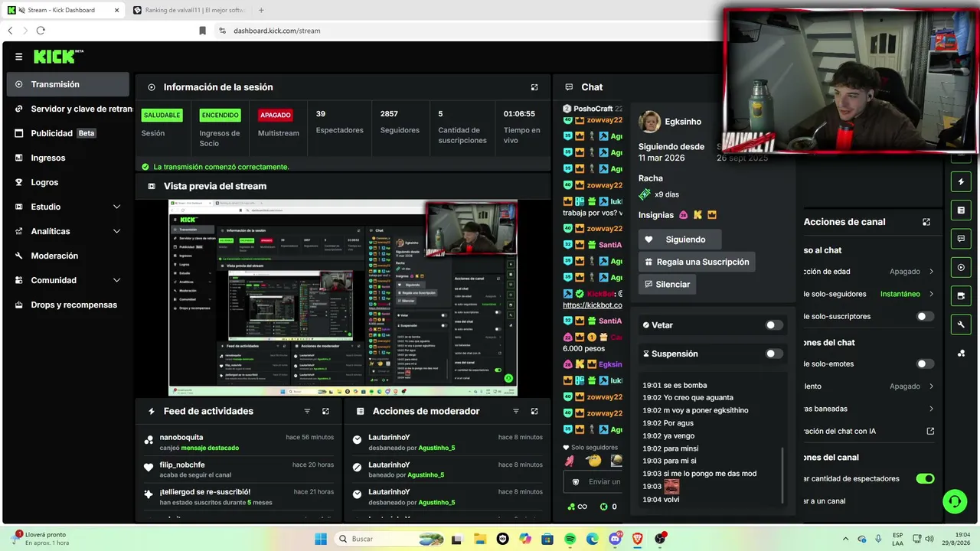Click Regala una Suscripción
Viewport: 980px width, 551px height.
point(697,262)
